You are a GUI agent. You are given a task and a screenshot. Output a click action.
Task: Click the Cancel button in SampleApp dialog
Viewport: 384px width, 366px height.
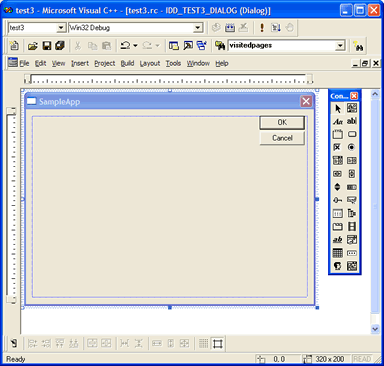pos(282,138)
